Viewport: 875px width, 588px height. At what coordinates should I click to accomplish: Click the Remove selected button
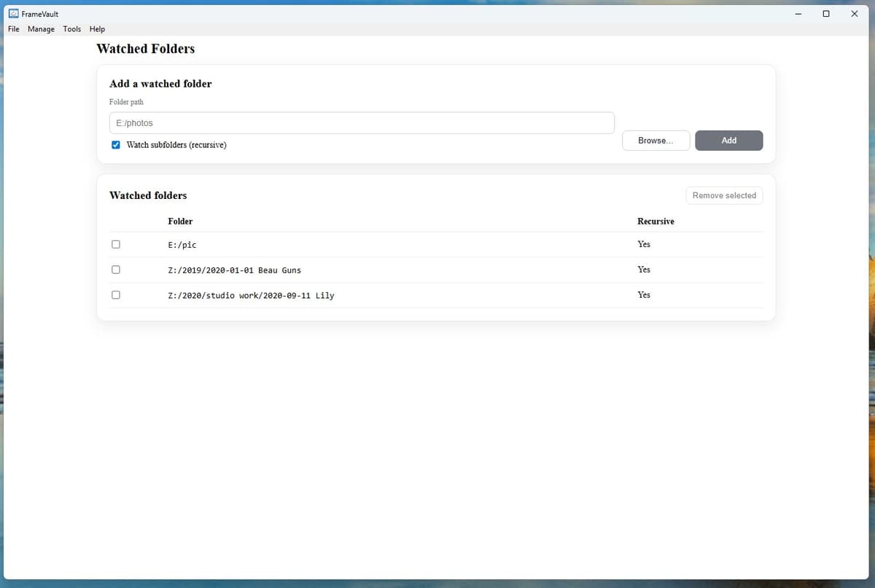[x=723, y=195]
